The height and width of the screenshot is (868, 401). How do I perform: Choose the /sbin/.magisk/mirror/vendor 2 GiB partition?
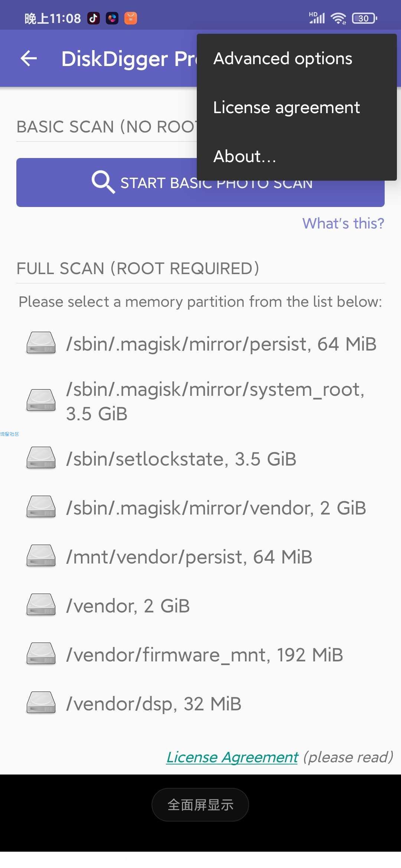point(200,508)
